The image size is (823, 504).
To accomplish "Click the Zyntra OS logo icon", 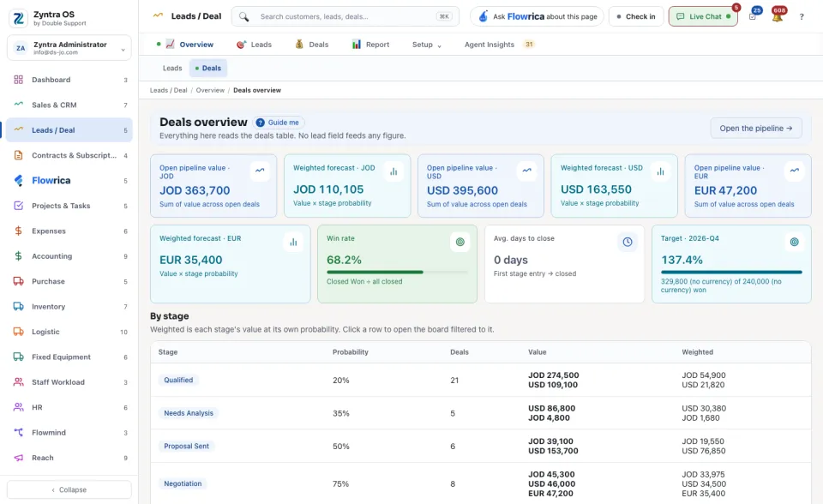I will click(x=19, y=18).
